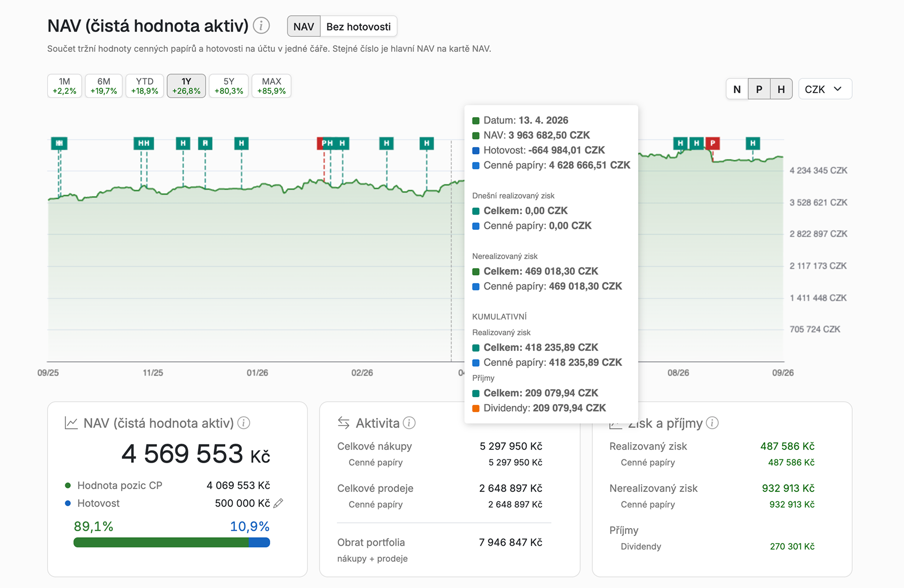Select the 1M time range
This screenshot has width=904, height=588.
click(65, 86)
